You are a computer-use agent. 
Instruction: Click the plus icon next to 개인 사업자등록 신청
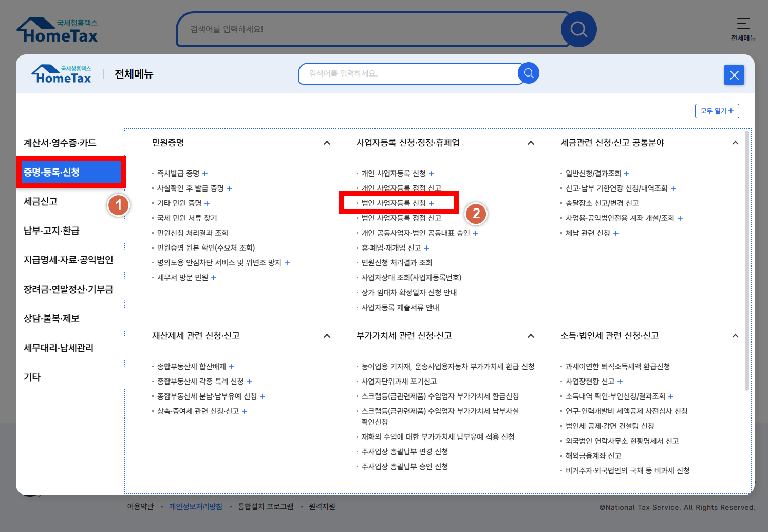click(432, 174)
